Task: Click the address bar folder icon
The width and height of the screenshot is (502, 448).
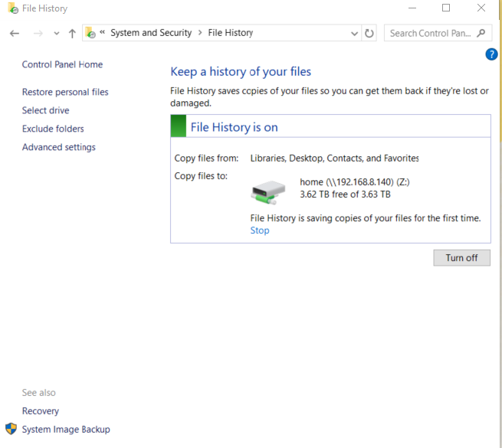Action: 90,33
